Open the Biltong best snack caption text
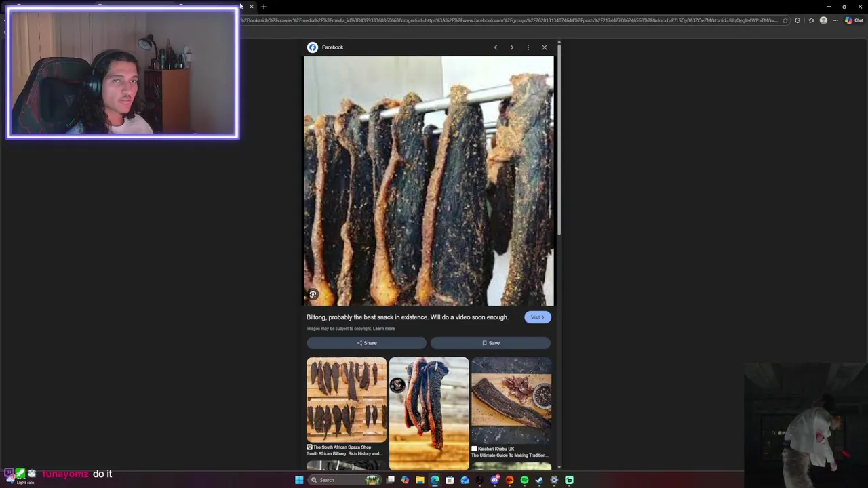Screen dimensions: 868x488 (x=407, y=317)
